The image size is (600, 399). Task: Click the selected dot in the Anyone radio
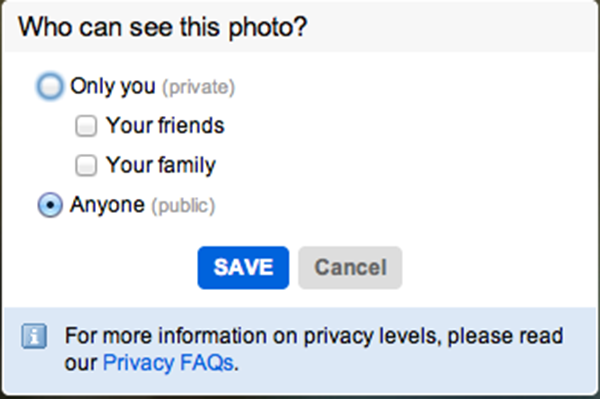[x=50, y=205]
